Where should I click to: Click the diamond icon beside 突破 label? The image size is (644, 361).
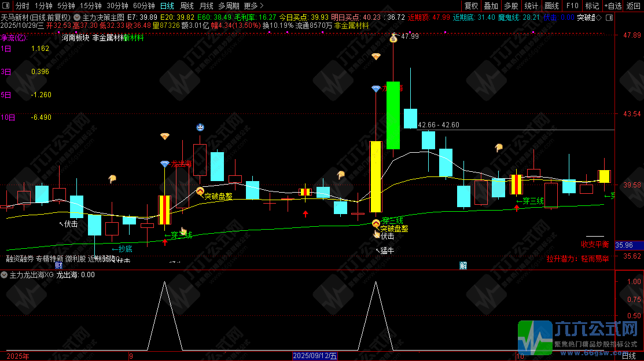tap(598, 17)
